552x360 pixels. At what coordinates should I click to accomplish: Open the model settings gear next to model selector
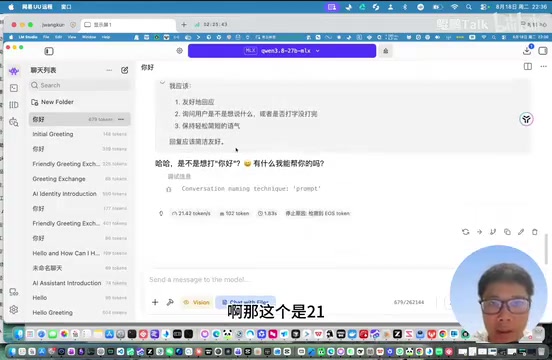[x=180, y=51]
